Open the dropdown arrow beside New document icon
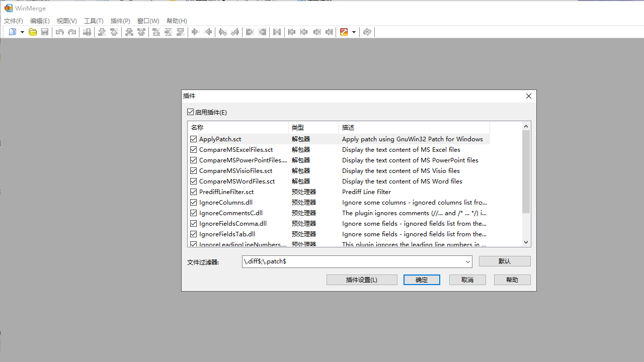Viewport: 644px width, 362px height. point(22,32)
